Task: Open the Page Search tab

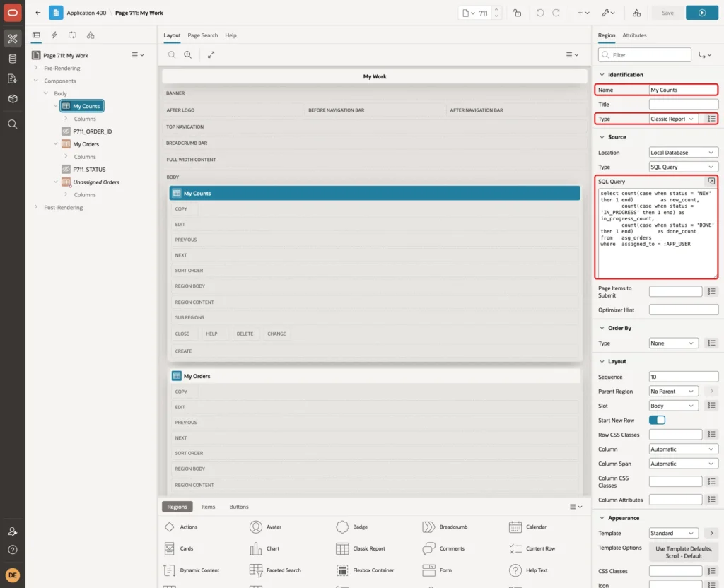Action: pos(202,35)
